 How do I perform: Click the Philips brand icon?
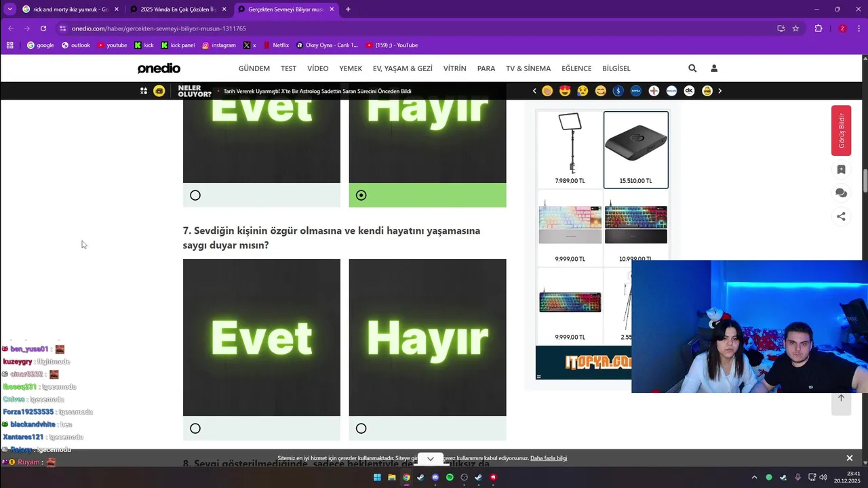click(x=671, y=91)
